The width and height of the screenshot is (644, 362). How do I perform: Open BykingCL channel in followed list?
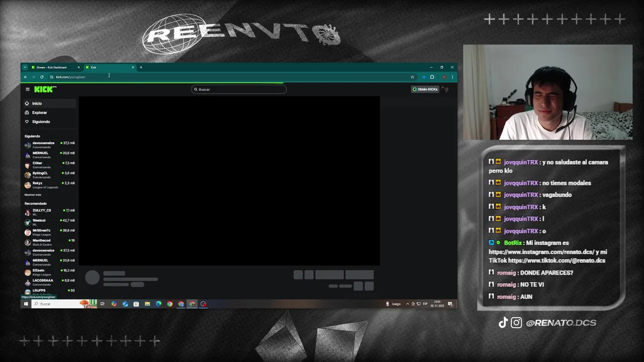click(x=49, y=175)
